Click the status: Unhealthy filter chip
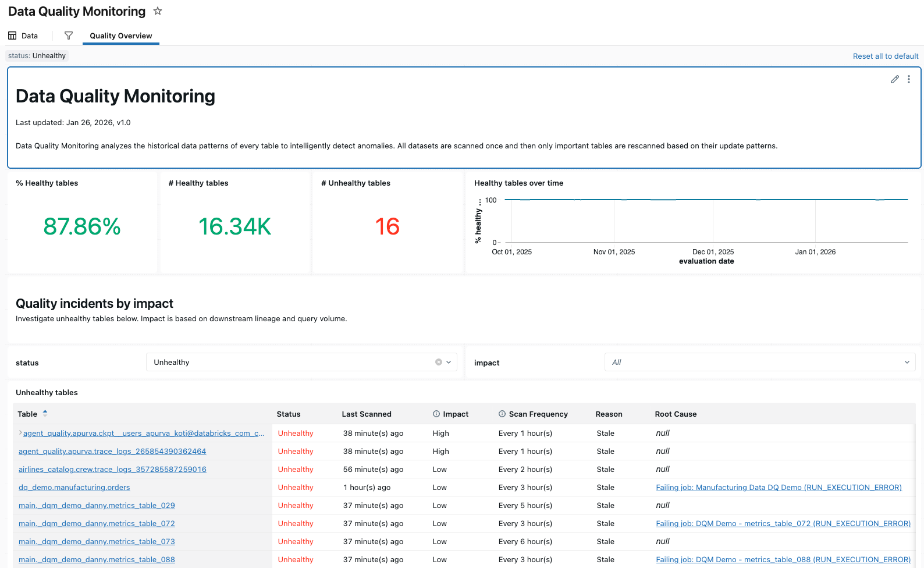Image resolution: width=924 pixels, height=568 pixels. (x=37, y=56)
